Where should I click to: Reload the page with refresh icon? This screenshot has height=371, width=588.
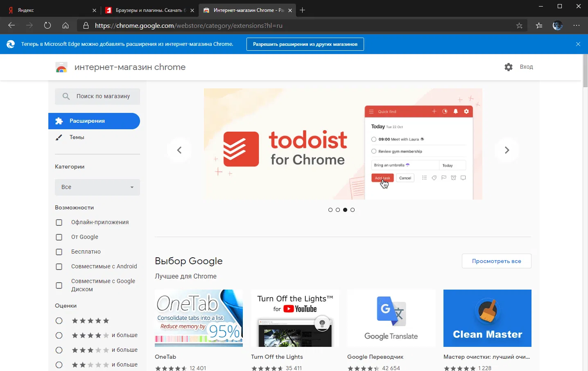pyautogui.click(x=47, y=25)
